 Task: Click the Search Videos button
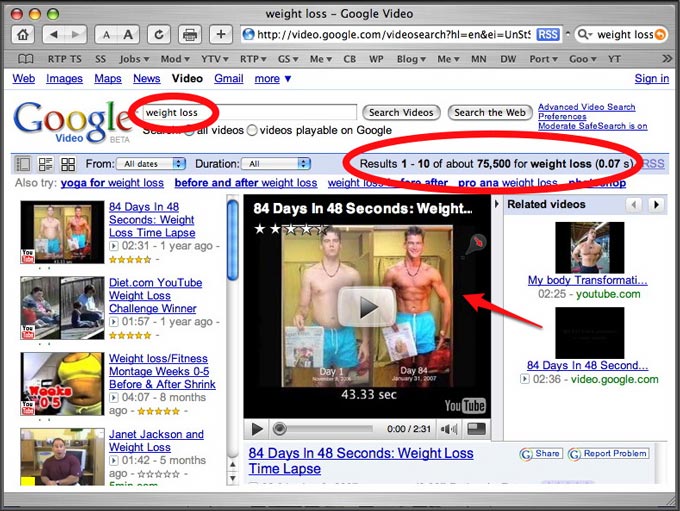point(401,112)
